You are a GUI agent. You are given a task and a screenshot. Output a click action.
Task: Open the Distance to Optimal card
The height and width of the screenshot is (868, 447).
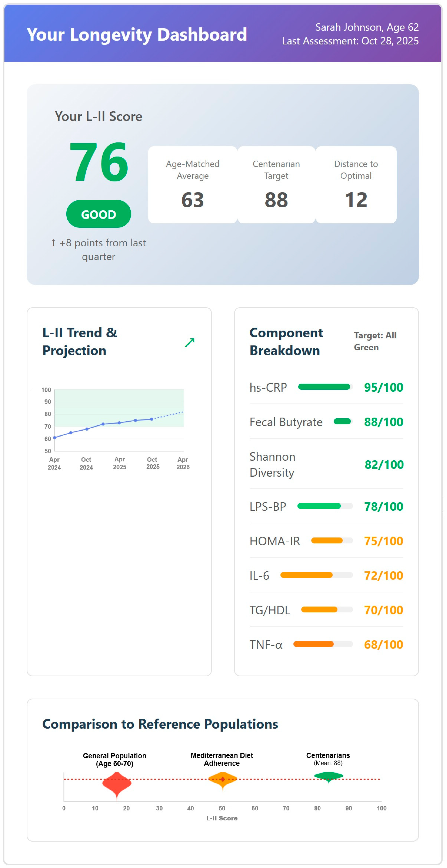(x=356, y=185)
